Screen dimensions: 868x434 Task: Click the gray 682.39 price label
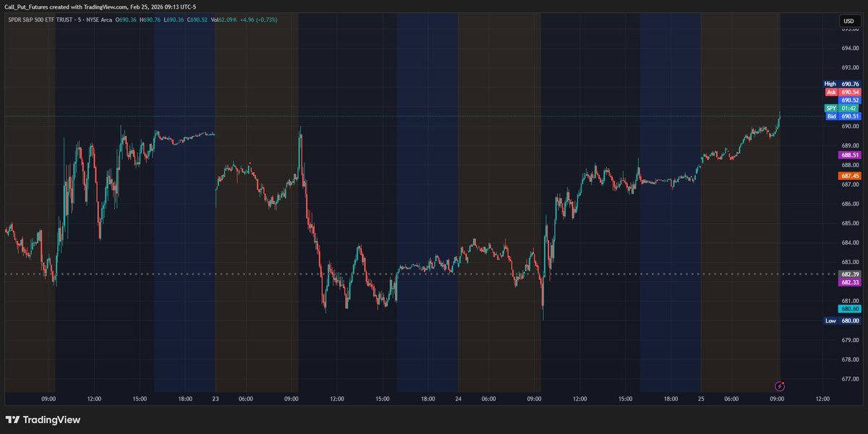click(x=850, y=274)
